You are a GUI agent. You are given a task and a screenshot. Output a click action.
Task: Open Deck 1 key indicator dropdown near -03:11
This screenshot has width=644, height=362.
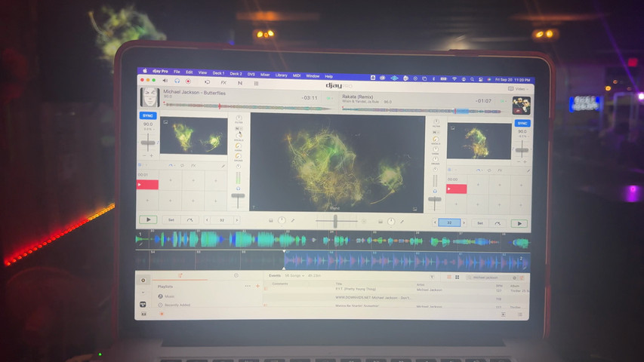click(329, 98)
